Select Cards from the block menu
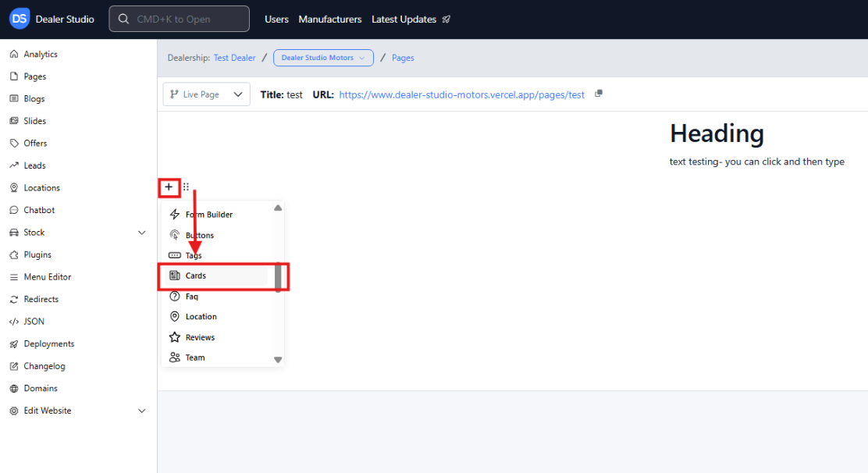This screenshot has width=868, height=473. [196, 276]
